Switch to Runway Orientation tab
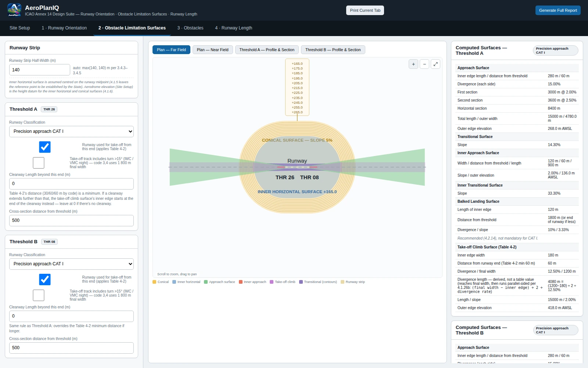The height and width of the screenshot is (368, 588). point(64,28)
